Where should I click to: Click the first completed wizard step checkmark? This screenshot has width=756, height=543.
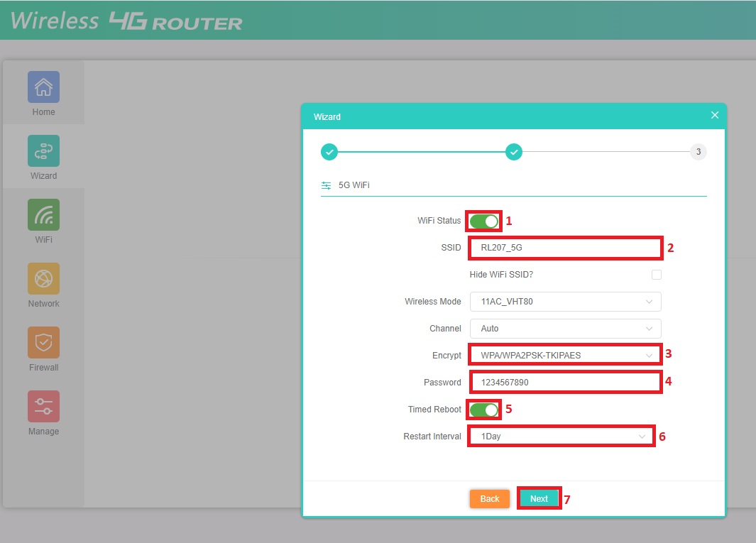(x=329, y=152)
